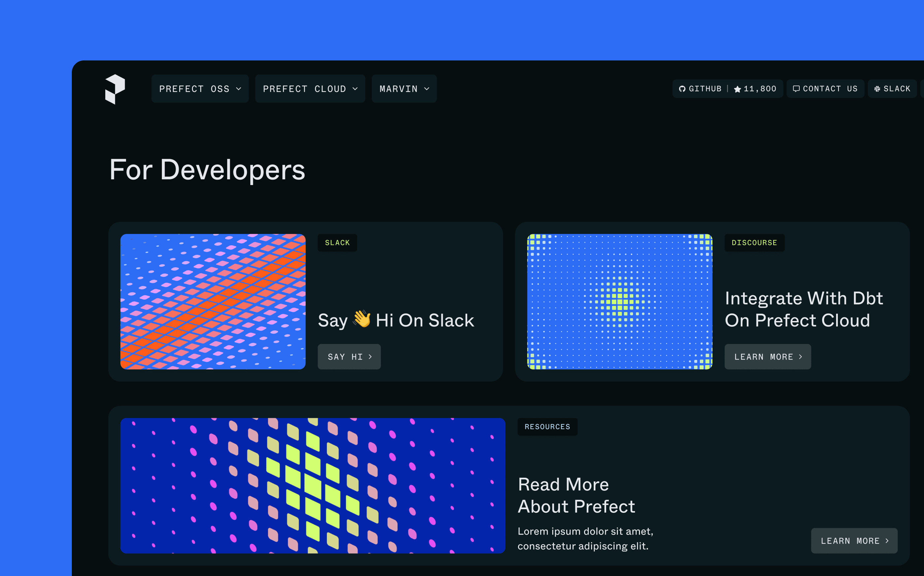Click the Contact Us chat bubble icon
The image size is (924, 576).
coord(796,89)
